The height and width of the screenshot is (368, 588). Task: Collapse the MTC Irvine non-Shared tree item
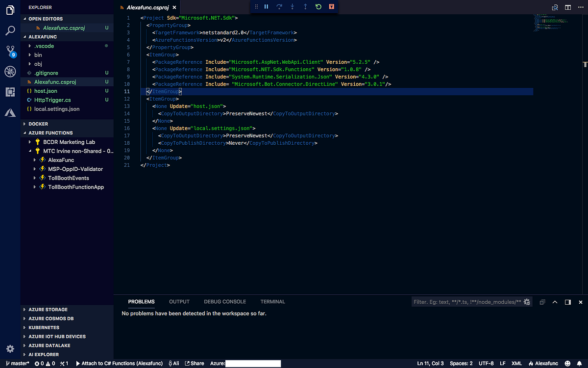pyautogui.click(x=30, y=151)
